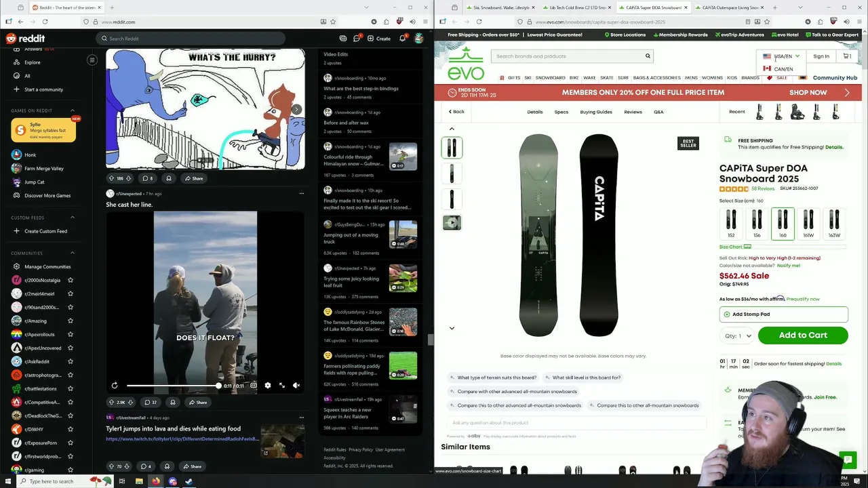Collapse the Reddit sidebar with hamburger button
The image size is (868, 488).
[x=92, y=60]
